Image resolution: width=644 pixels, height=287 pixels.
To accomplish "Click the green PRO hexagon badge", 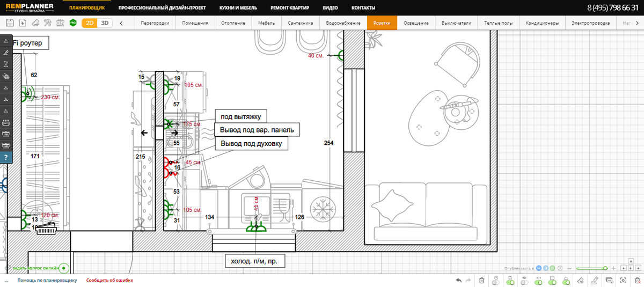I will click(x=73, y=23).
